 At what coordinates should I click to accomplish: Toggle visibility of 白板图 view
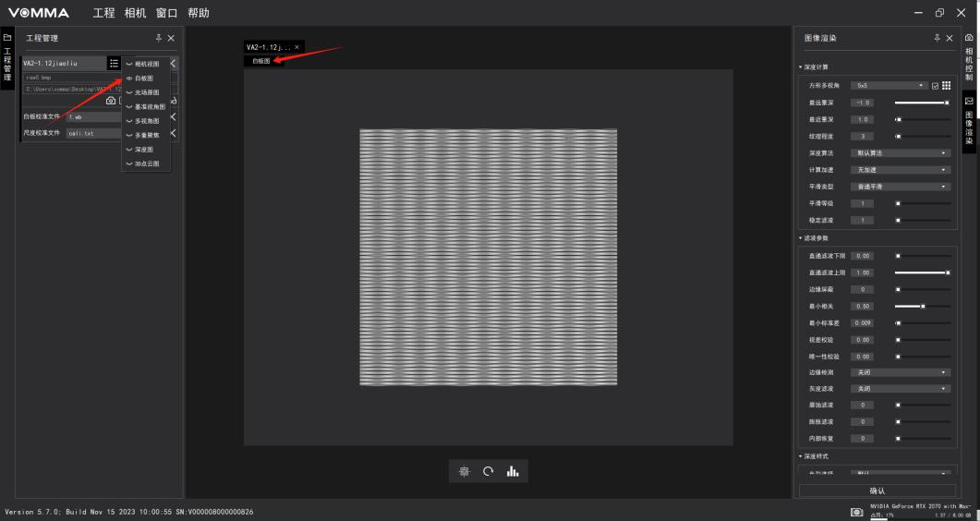[129, 79]
